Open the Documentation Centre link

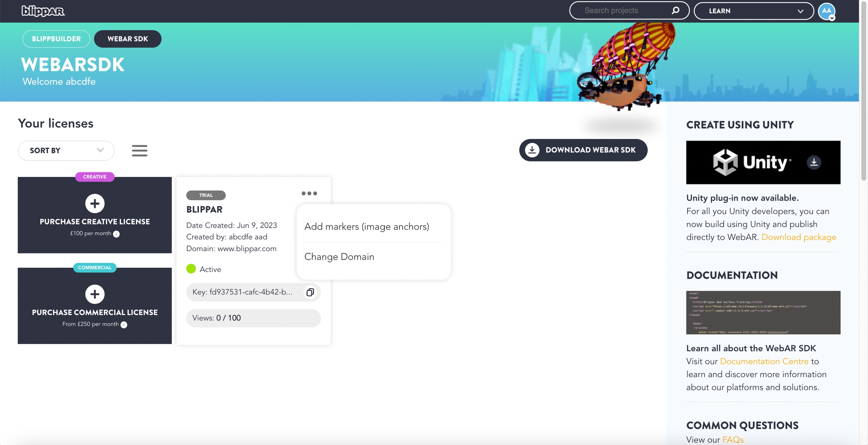coord(764,361)
